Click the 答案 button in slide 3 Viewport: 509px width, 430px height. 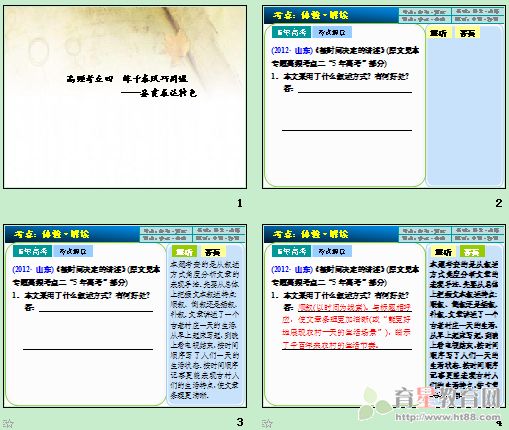point(213,252)
